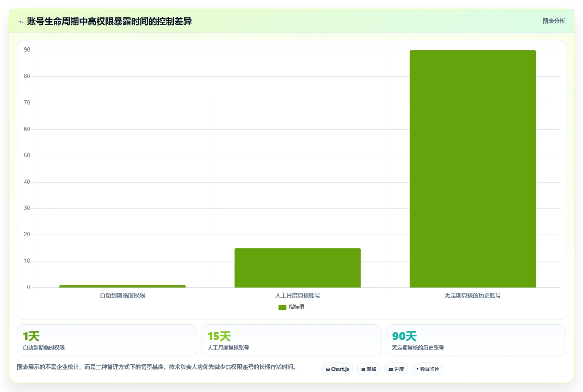Click 无定期复核的历史账号 caption under 90天
The height and width of the screenshot is (392, 583).
418,348
